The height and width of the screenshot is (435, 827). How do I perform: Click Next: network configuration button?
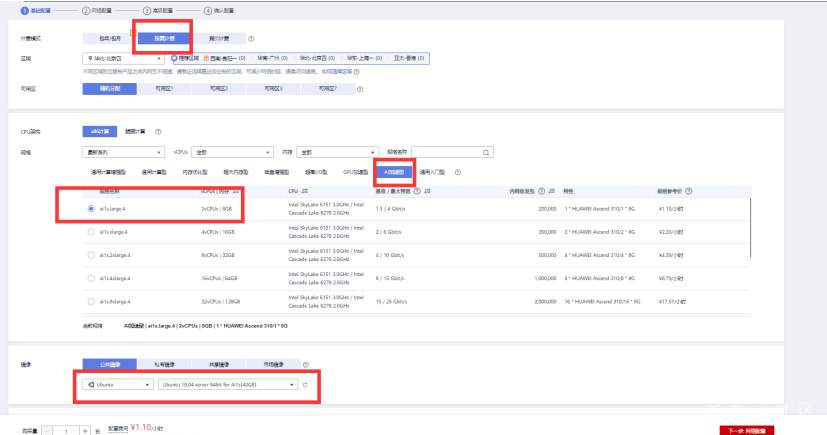[747, 430]
